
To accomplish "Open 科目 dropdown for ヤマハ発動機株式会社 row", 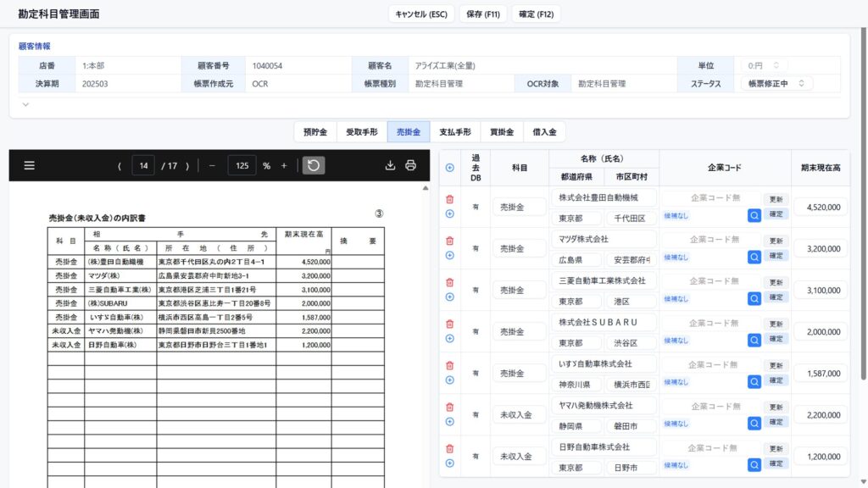I will point(519,414).
